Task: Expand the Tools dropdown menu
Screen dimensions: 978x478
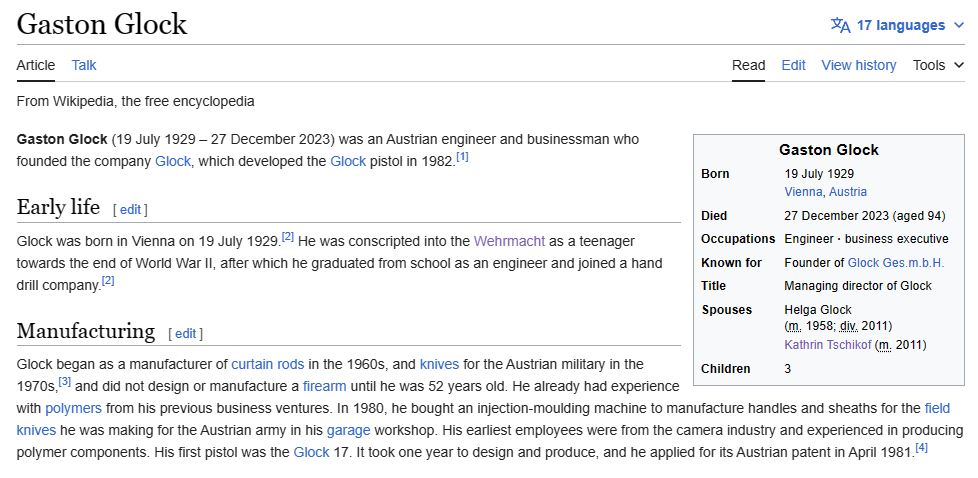Action: click(x=938, y=65)
